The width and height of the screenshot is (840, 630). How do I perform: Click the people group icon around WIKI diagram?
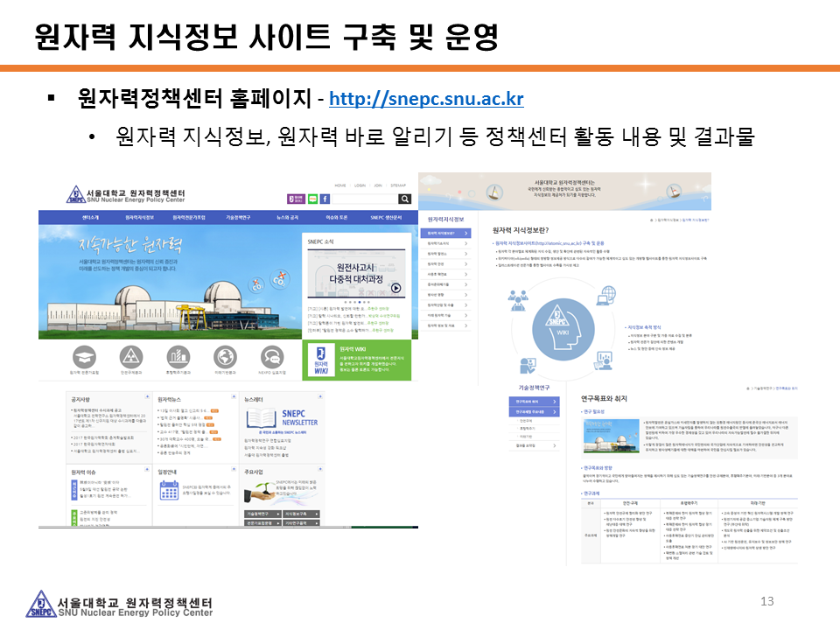pyautogui.click(x=517, y=300)
